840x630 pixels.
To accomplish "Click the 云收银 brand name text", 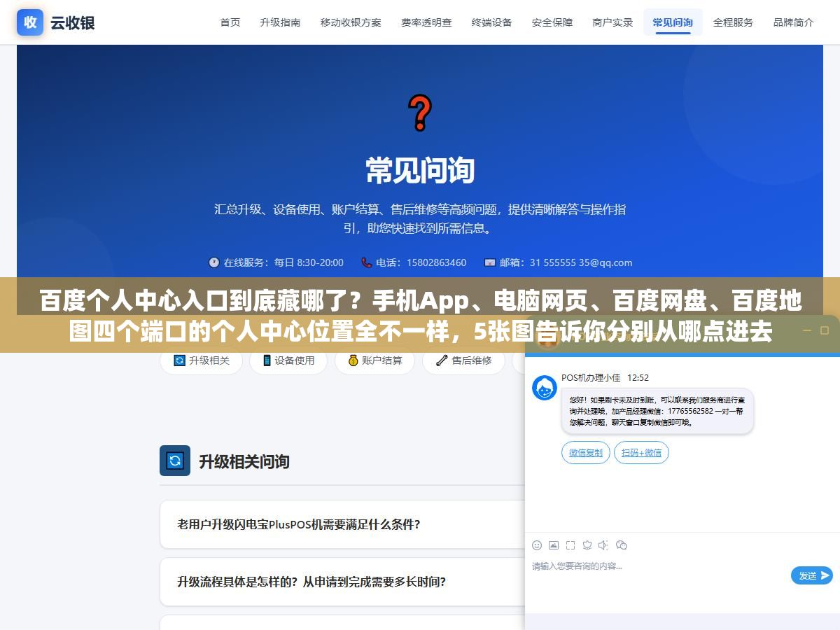I will tap(72, 22).
